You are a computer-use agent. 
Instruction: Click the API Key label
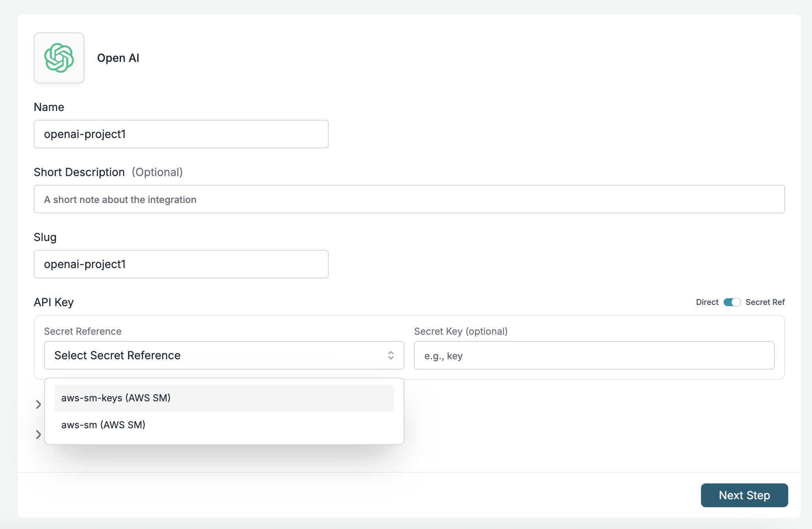[54, 302]
